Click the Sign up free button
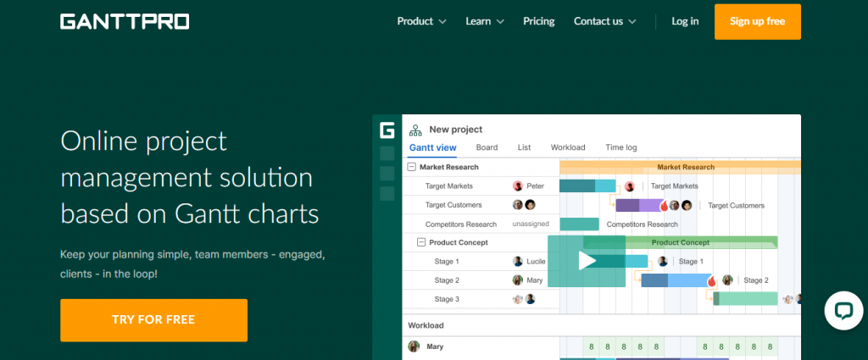 (x=757, y=21)
